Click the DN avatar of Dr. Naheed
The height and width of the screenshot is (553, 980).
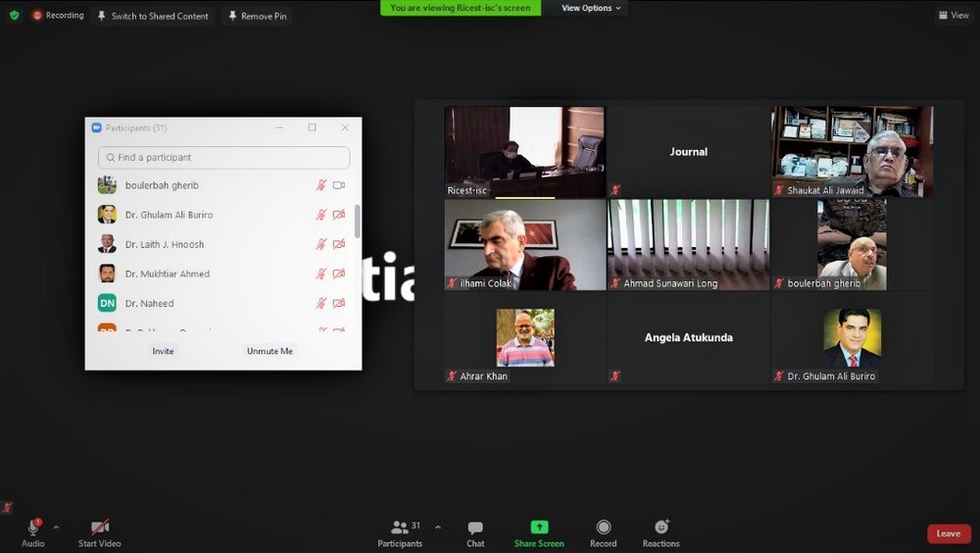[107, 303]
